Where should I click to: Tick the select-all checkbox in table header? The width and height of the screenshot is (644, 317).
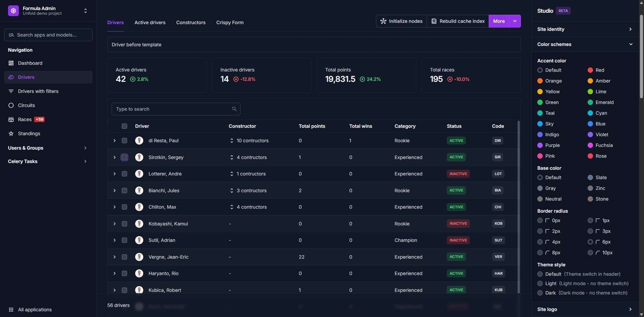click(124, 126)
